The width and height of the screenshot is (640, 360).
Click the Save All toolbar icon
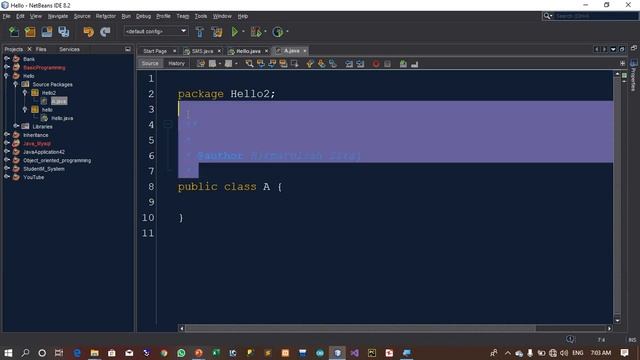[x=64, y=32]
